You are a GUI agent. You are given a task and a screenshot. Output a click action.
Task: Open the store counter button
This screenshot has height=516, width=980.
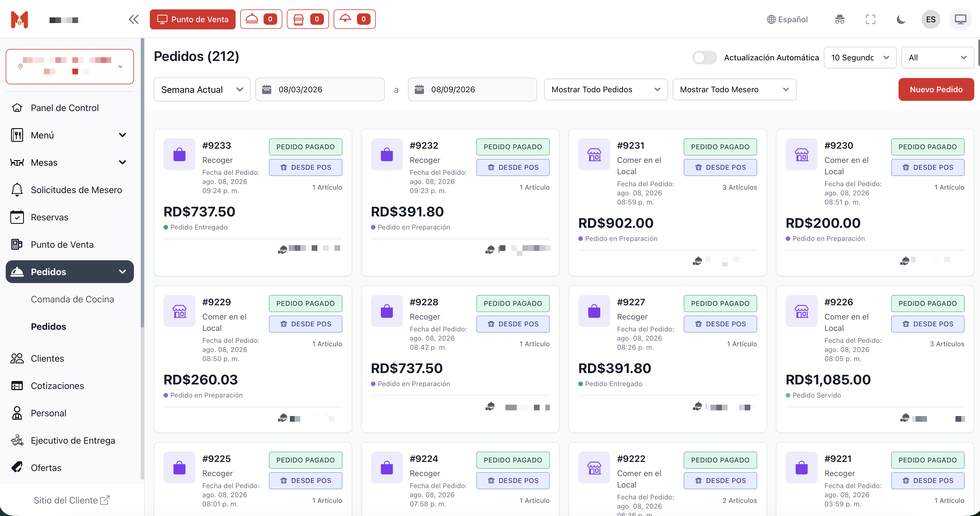click(x=308, y=19)
